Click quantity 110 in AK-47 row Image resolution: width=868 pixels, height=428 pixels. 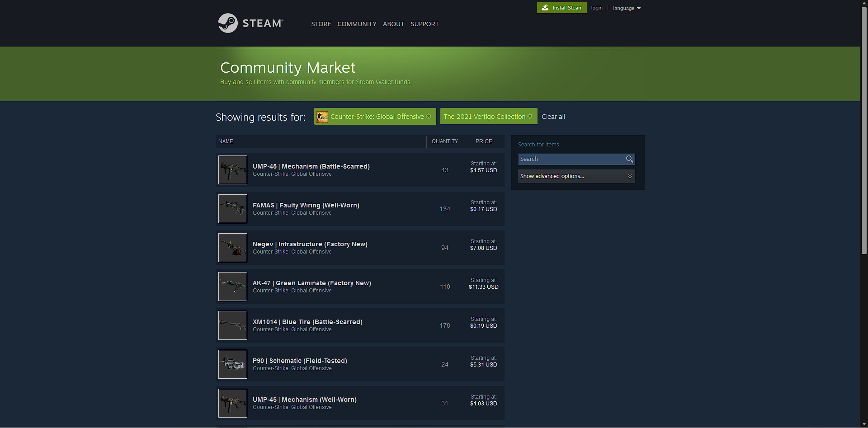pyautogui.click(x=445, y=287)
